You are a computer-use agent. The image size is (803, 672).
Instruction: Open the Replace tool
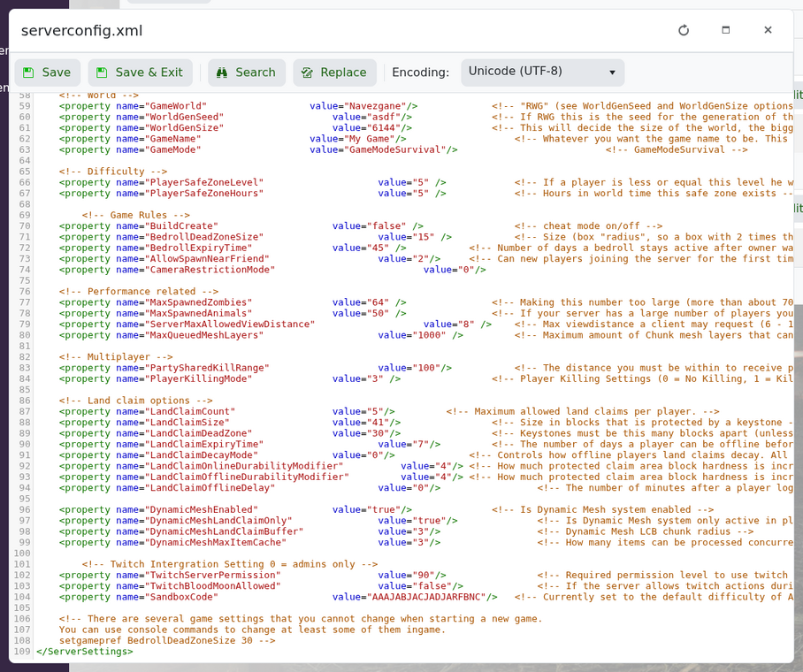334,73
